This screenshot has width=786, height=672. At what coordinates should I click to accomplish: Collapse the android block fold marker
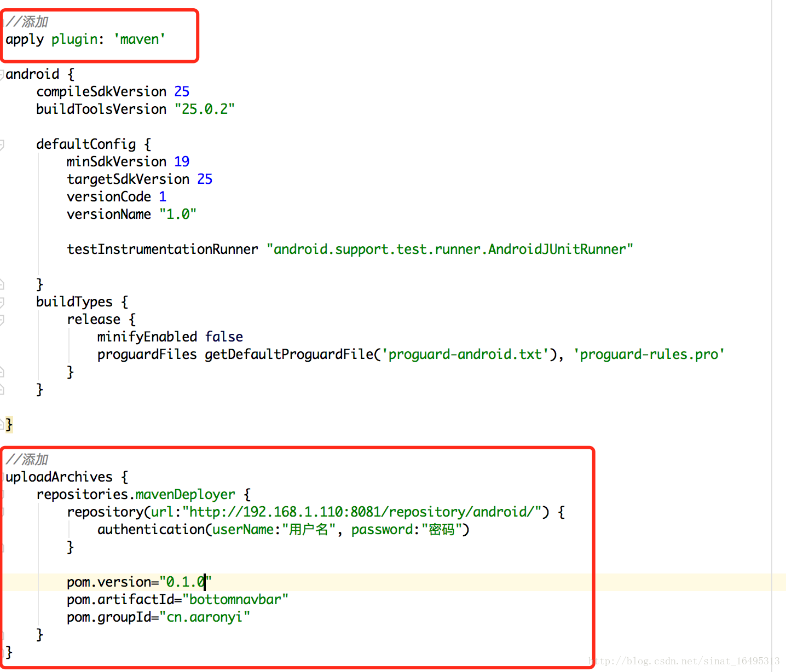[2, 74]
